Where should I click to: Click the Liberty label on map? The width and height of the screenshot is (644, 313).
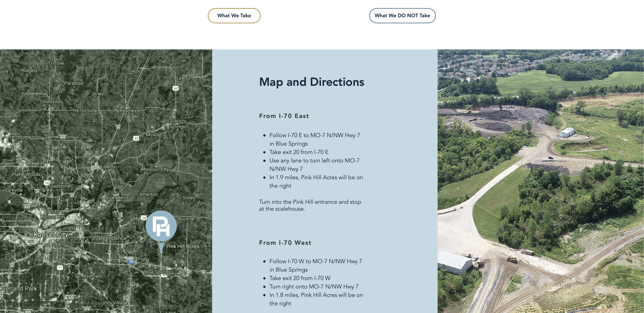click(108, 167)
